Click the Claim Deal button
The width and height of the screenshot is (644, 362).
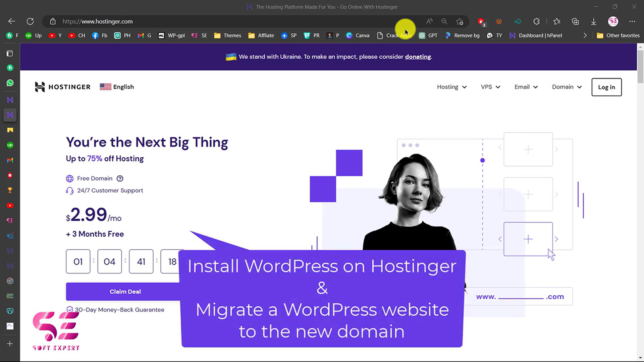point(125,292)
